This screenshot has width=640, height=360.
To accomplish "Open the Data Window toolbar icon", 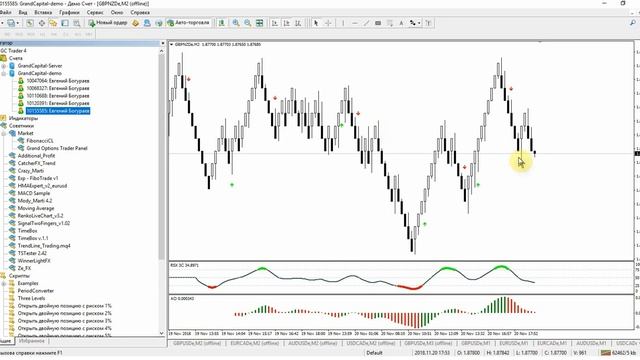I will pos(42,23).
